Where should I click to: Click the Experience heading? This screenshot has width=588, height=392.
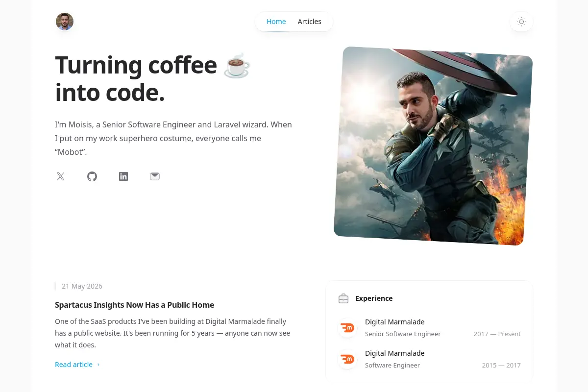(374, 298)
